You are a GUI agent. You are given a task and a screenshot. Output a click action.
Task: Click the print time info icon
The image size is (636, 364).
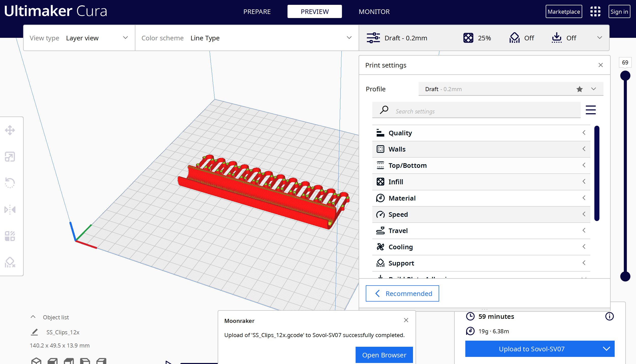pyautogui.click(x=609, y=316)
